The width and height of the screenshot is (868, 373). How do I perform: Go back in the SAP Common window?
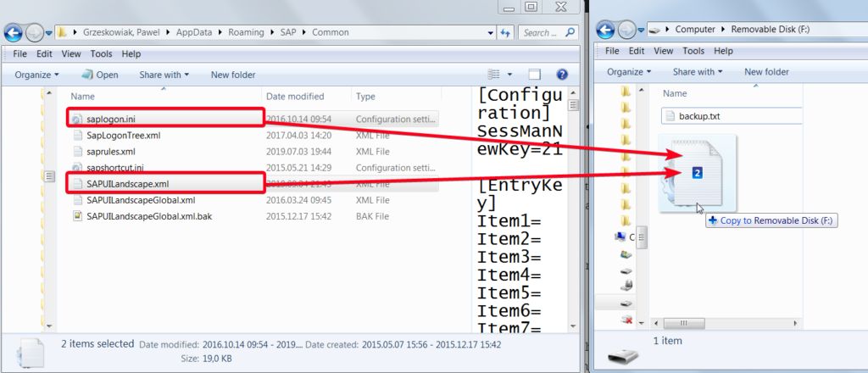pos(14,32)
